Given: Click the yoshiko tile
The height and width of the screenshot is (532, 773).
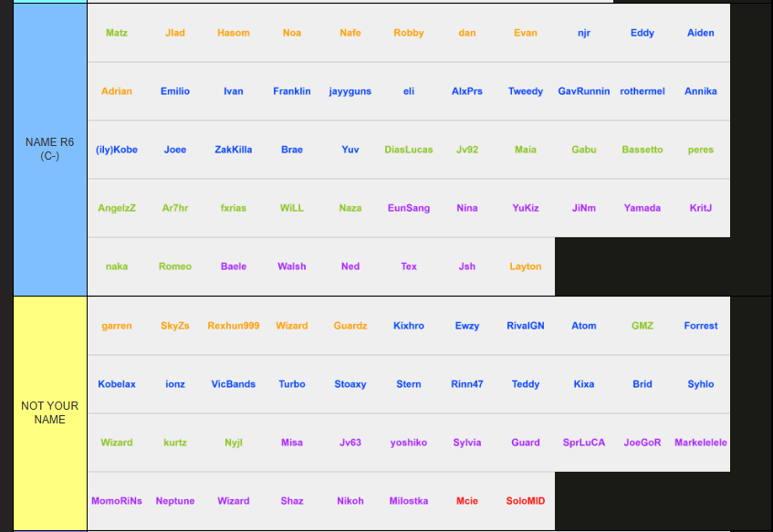Looking at the screenshot, I should click(x=409, y=443).
